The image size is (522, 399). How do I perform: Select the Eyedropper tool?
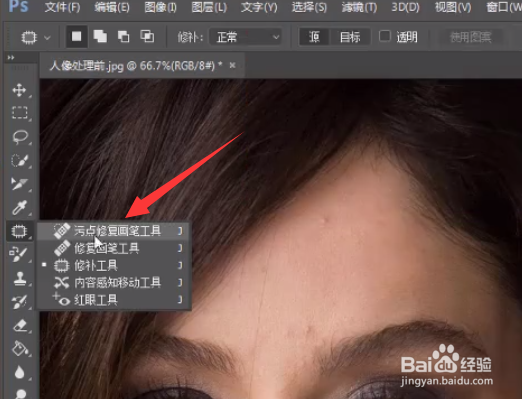19,207
